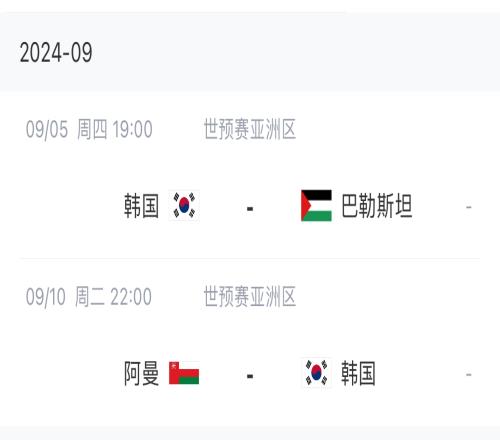Click the 22:00 kickoff time
Image resolution: width=500 pixels, height=440 pixels.
tap(131, 297)
